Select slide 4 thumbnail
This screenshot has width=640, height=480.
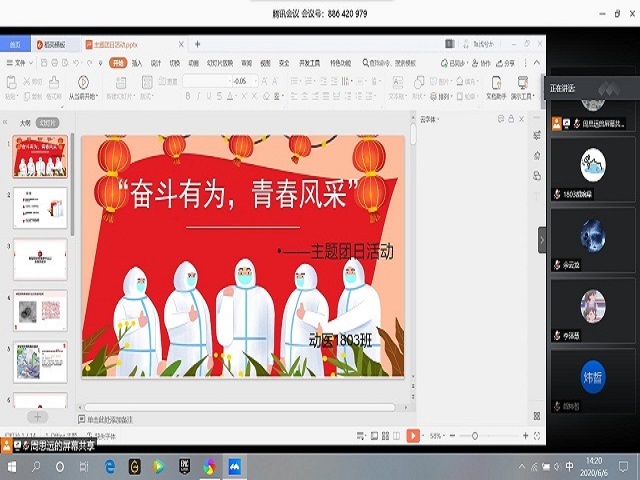pyautogui.click(x=40, y=311)
